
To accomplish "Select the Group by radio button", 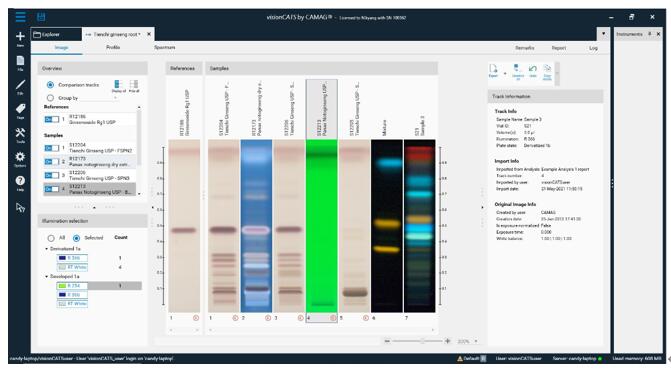I will pos(50,98).
